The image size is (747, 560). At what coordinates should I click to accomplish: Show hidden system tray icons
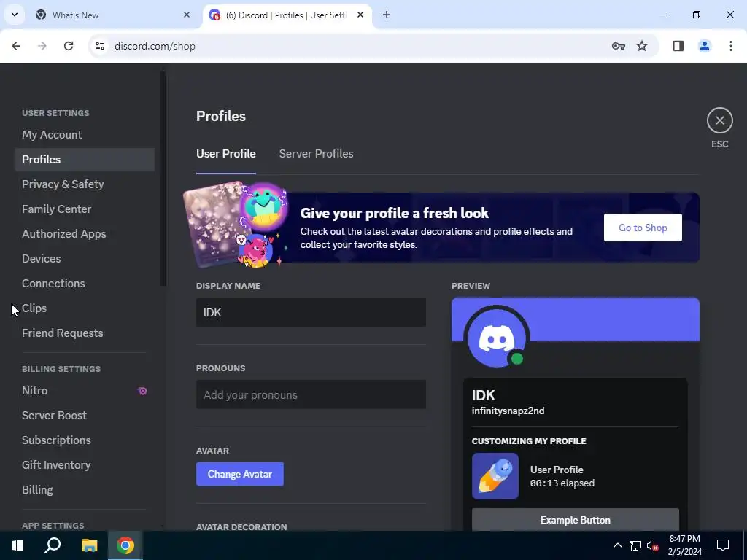(617, 545)
